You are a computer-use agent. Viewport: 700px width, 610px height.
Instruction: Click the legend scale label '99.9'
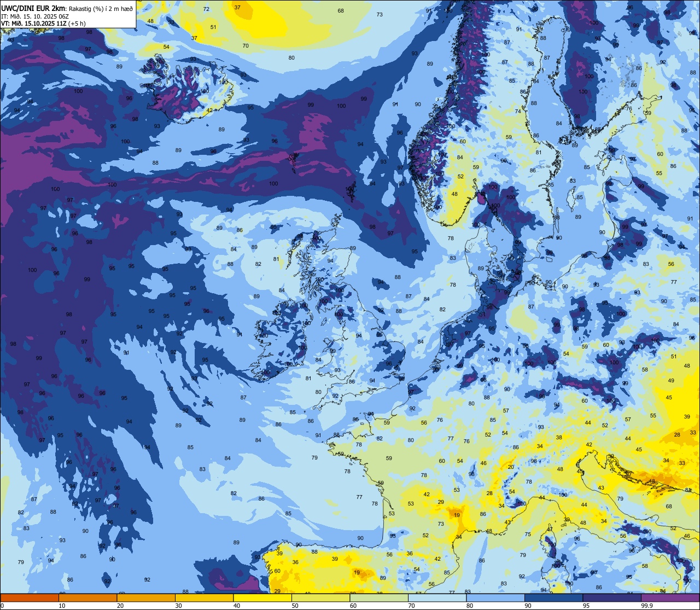click(647, 606)
